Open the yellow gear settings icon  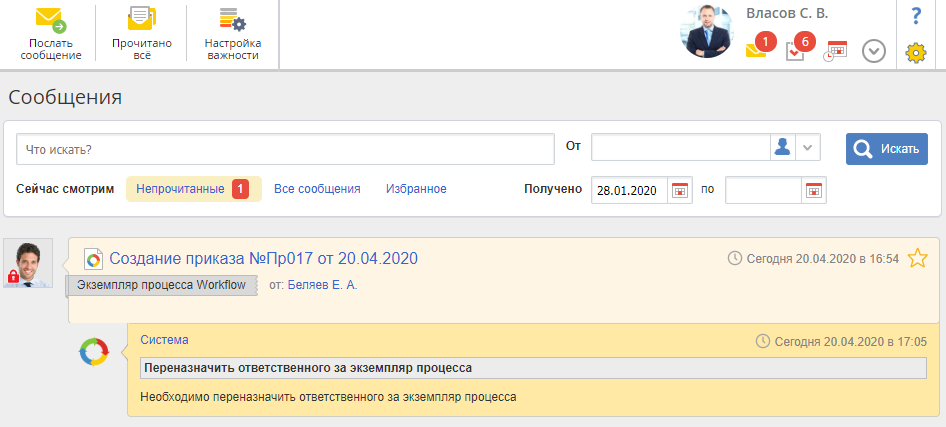[x=916, y=53]
